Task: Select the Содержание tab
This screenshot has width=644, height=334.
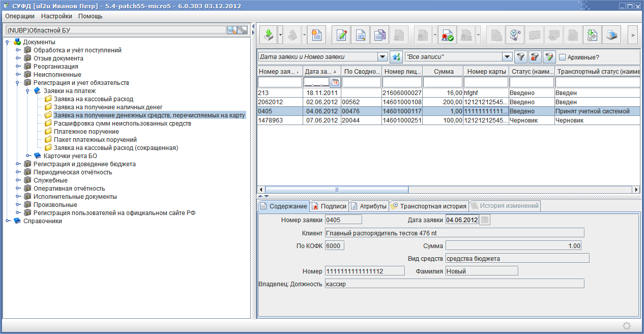Action: point(283,206)
